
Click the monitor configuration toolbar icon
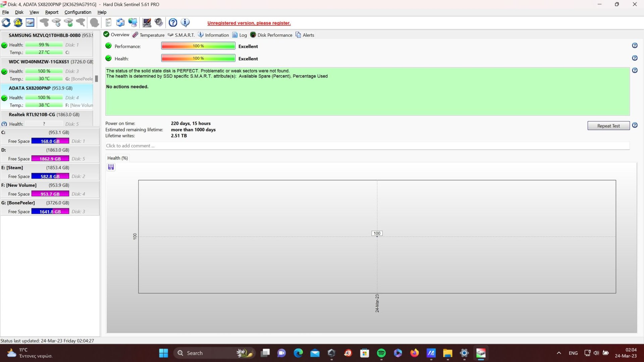(x=147, y=23)
